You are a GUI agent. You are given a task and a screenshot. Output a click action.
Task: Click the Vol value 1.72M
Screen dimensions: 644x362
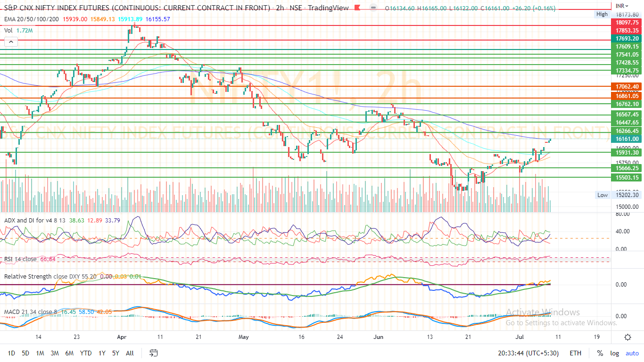(x=24, y=30)
